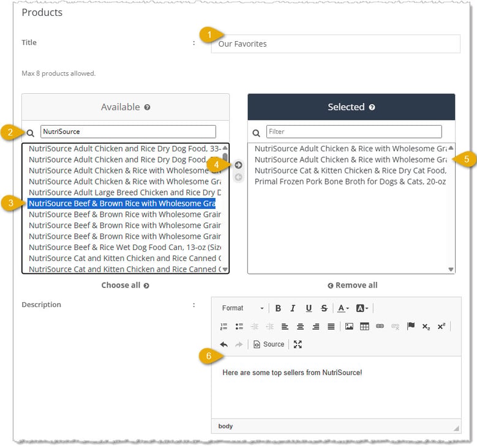Insert a bulleted list
This screenshot has height=448, width=477.
tap(239, 327)
